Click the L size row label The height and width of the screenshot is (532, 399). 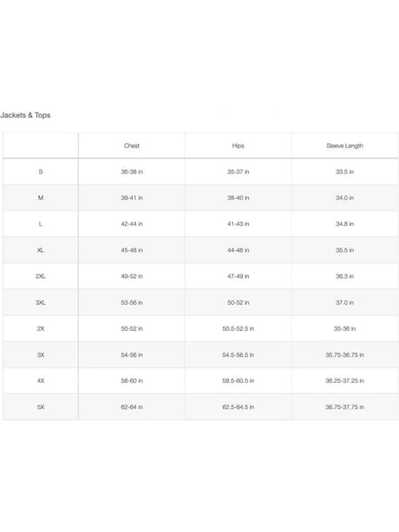point(41,224)
